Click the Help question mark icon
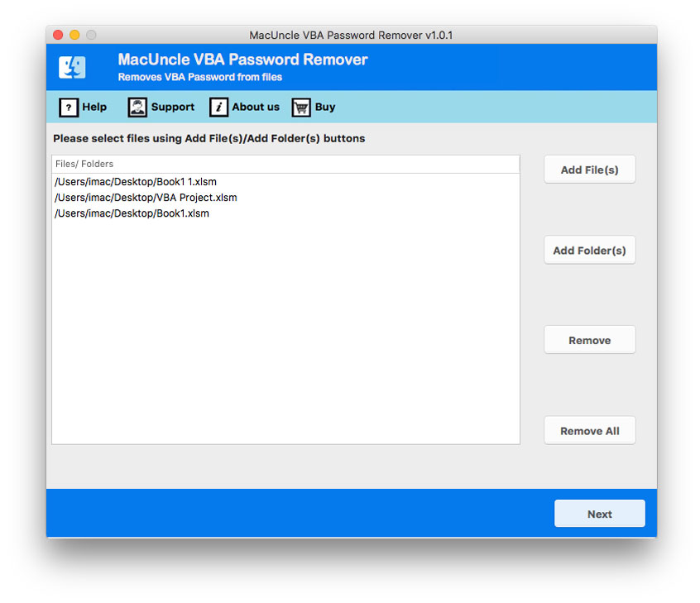The image size is (700, 603). (x=67, y=107)
